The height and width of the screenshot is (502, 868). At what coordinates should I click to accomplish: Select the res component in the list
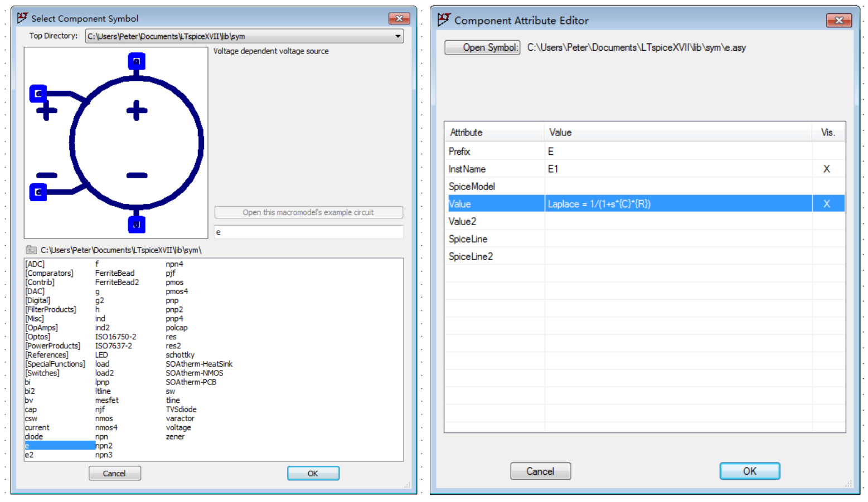[x=171, y=337]
